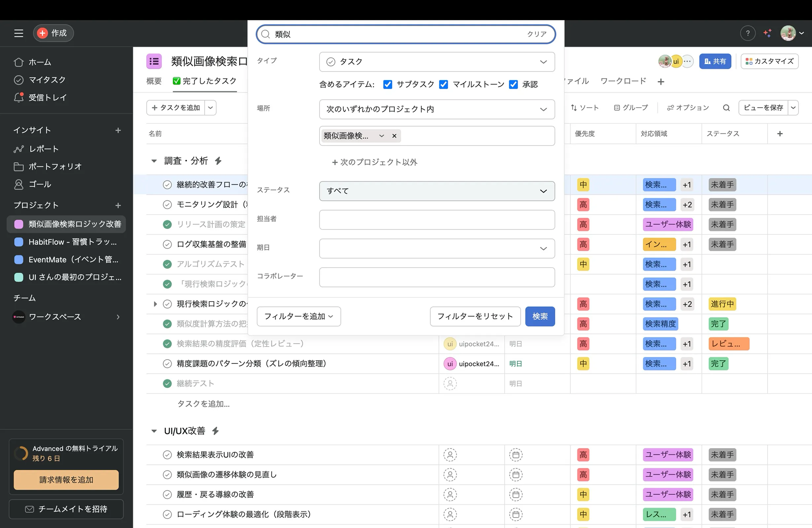Uncheck completed リリース計画の策定 task
This screenshot has height=528, width=812.
pos(167,224)
